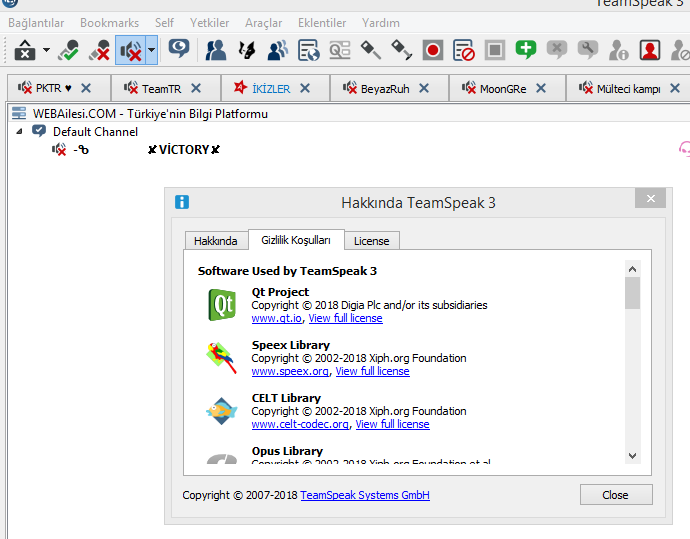The width and height of the screenshot is (690, 539).
Task: Select the VİCTORY user entry
Action: coord(184,150)
